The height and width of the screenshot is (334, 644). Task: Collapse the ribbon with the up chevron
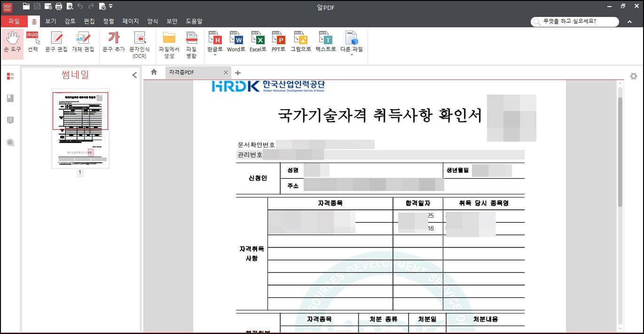point(630,22)
